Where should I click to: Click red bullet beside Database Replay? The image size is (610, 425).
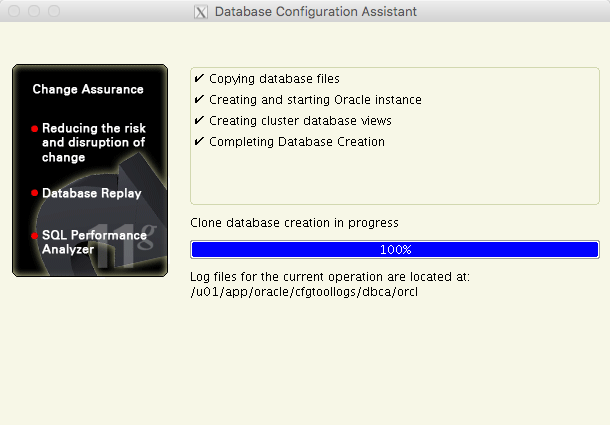(x=35, y=193)
